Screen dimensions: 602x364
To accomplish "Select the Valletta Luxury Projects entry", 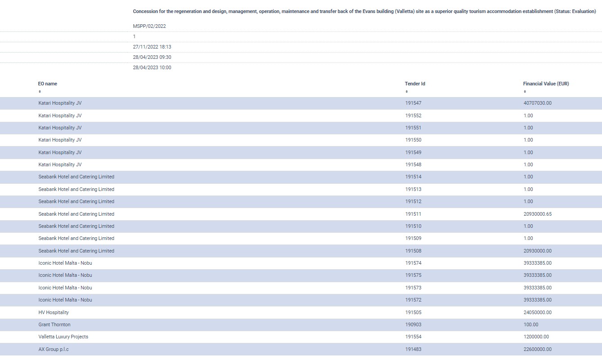I will tap(63, 337).
